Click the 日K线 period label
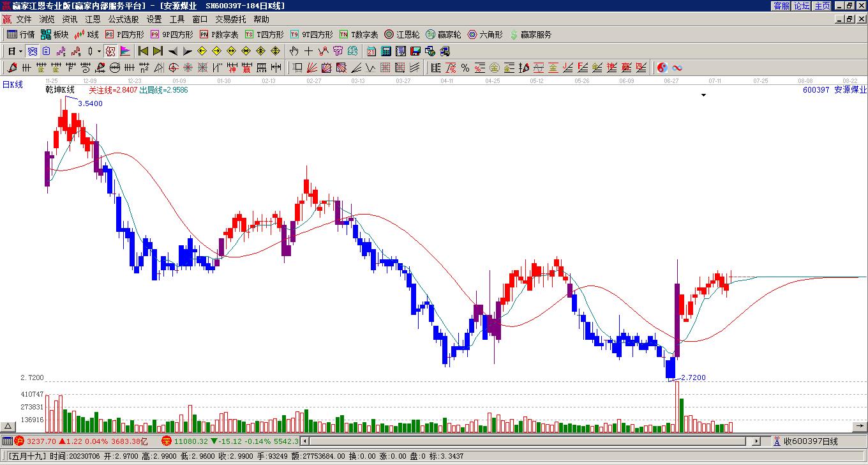Viewport: 868px width, 465px height. point(12,84)
